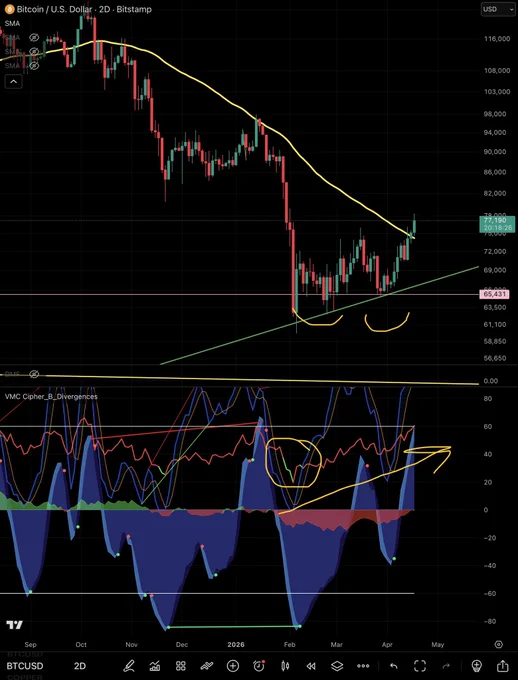This screenshot has height=680, width=518.
Task: Show the topmost hidden SMA via eye icon
Action: click(34, 38)
